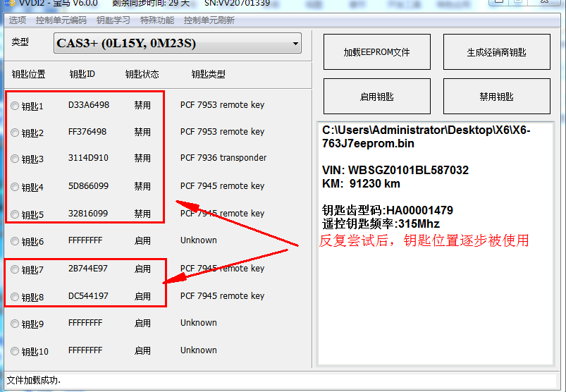Select the 钥匙10 radio button

[15, 352]
